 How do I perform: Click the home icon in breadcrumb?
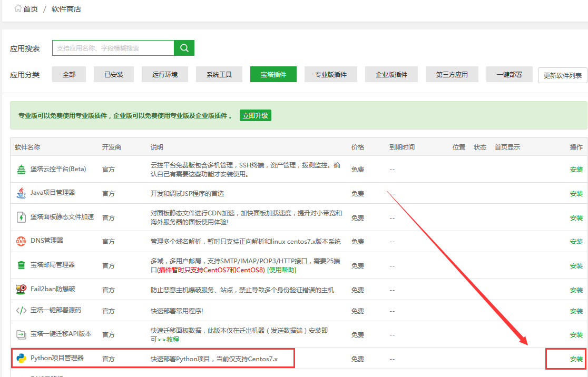[18, 8]
